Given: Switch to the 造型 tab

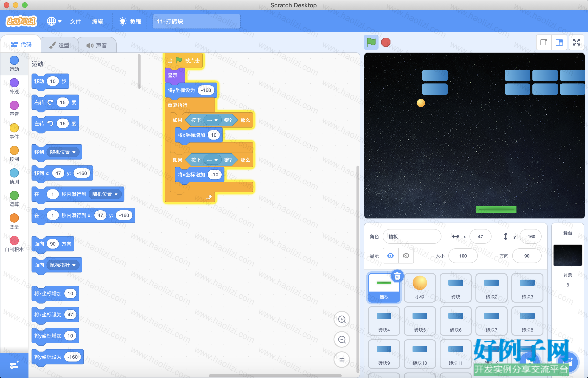Looking at the screenshot, I should (x=59, y=45).
